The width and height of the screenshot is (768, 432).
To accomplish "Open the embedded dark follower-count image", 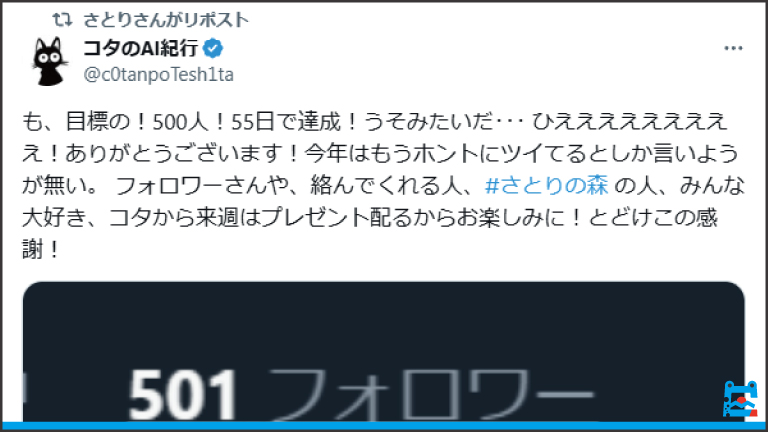I will click(x=384, y=352).
